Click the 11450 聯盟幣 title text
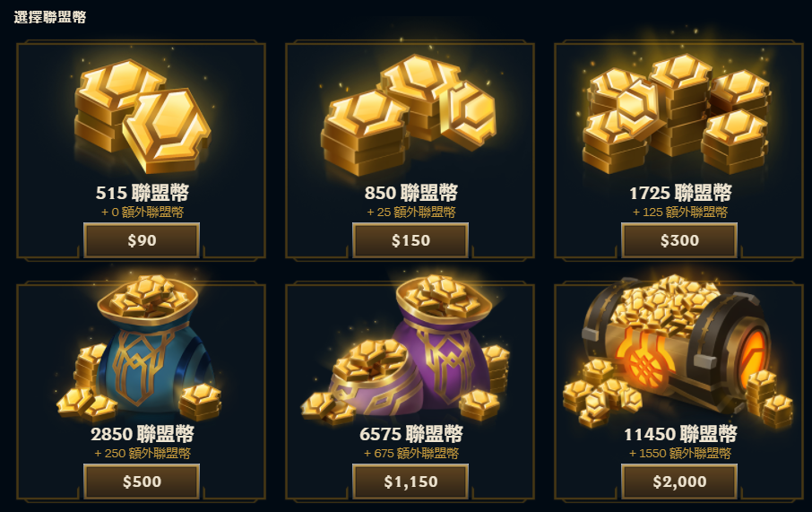 pos(680,434)
